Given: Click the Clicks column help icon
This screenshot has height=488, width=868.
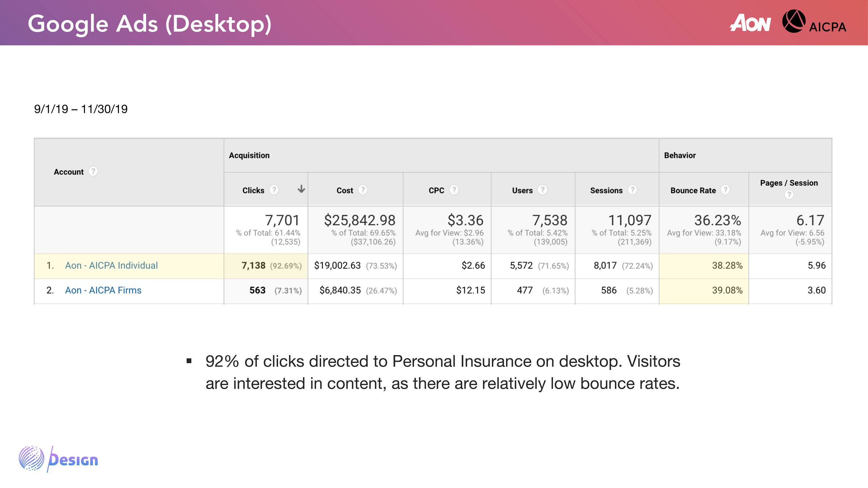Looking at the screenshot, I should click(x=274, y=190).
